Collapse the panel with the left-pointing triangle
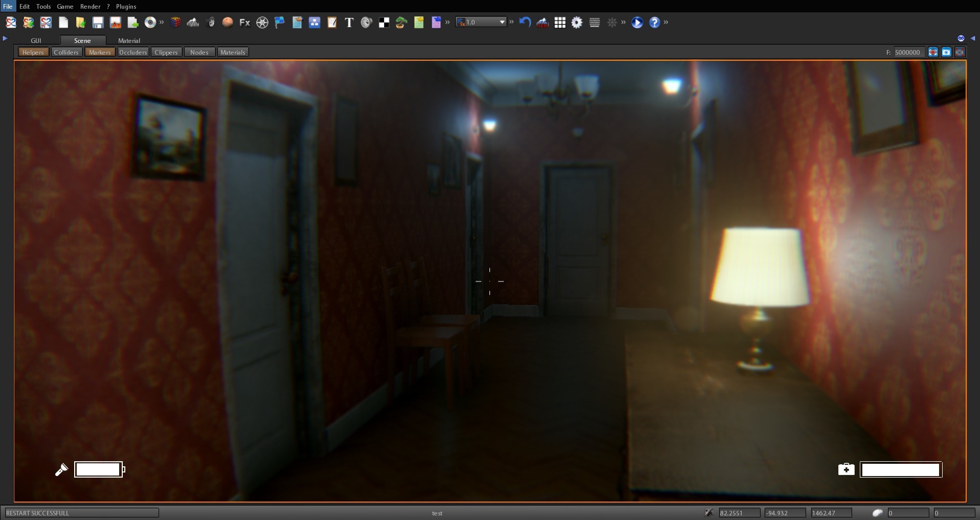Screen dimensions: 980x520 pos(972,38)
